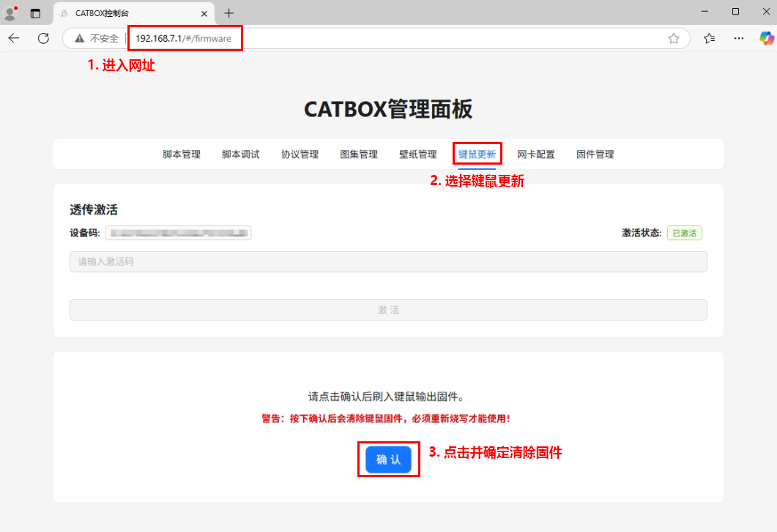Viewport: 777px width, 532px height.
Task: Open the 固件管理 tab
Action: pyautogui.click(x=595, y=154)
